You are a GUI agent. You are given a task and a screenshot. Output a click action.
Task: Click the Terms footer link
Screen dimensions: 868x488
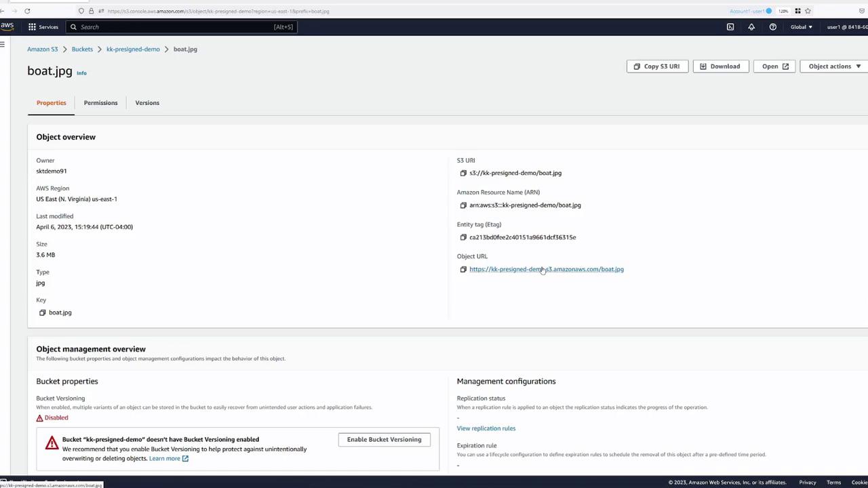[833, 483]
